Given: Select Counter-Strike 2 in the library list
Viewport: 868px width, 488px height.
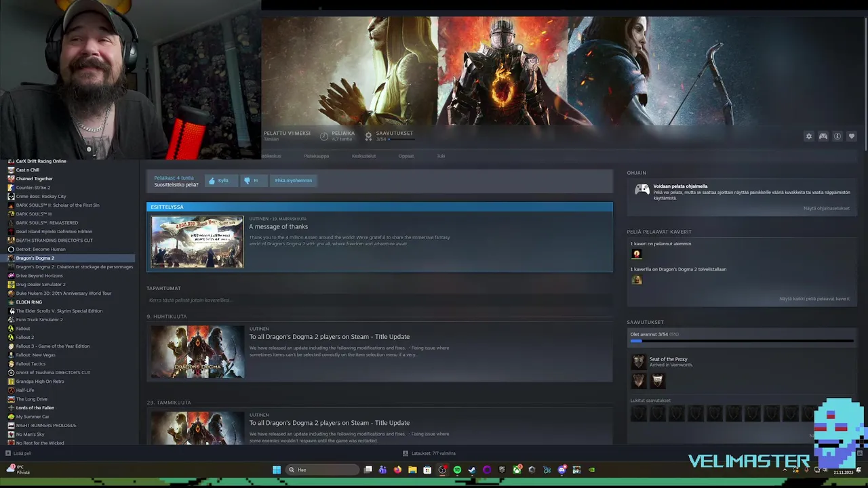Looking at the screenshot, I should [33, 188].
